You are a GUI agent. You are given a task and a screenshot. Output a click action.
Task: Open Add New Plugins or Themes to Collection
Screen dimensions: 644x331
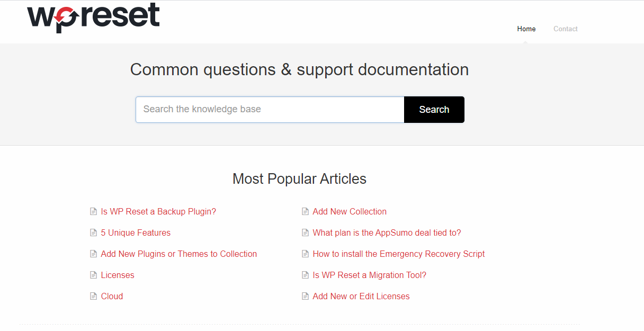[x=179, y=254]
